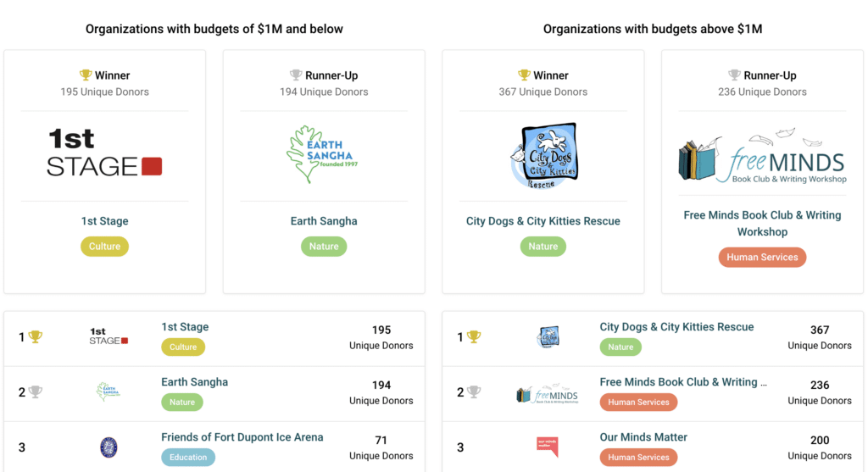Screen dimensions: 868x472
Task: Select Nature tag on City Dogs card
Action: pos(543,247)
